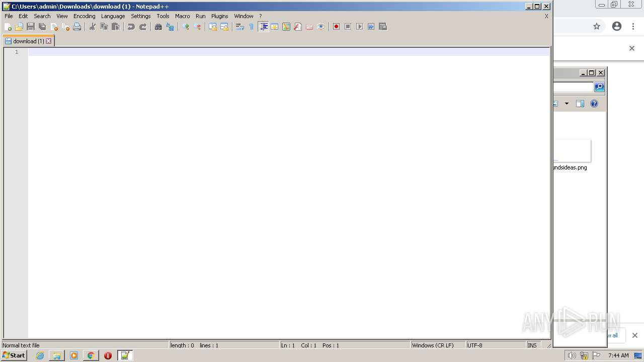The image size is (644, 362).
Task: Click the Close All toolbar icon
Action: [65, 27]
